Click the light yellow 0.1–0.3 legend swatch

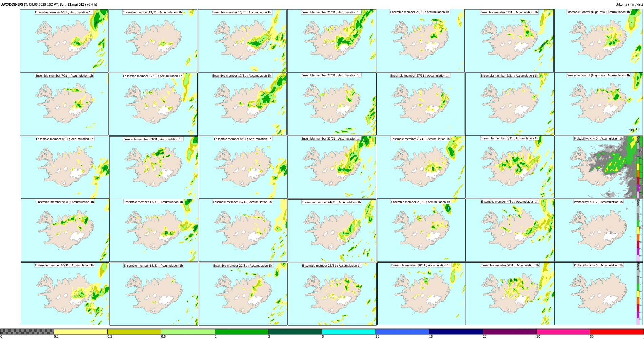(81, 332)
